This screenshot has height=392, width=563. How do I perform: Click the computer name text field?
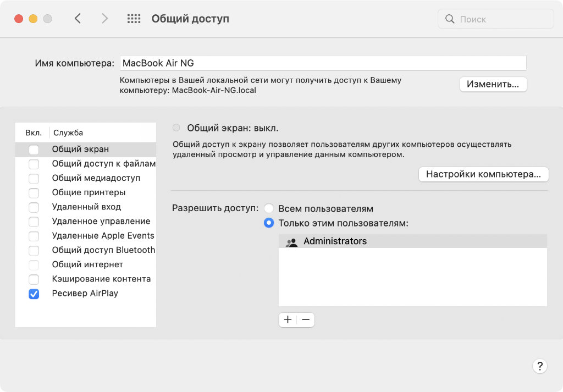[323, 63]
